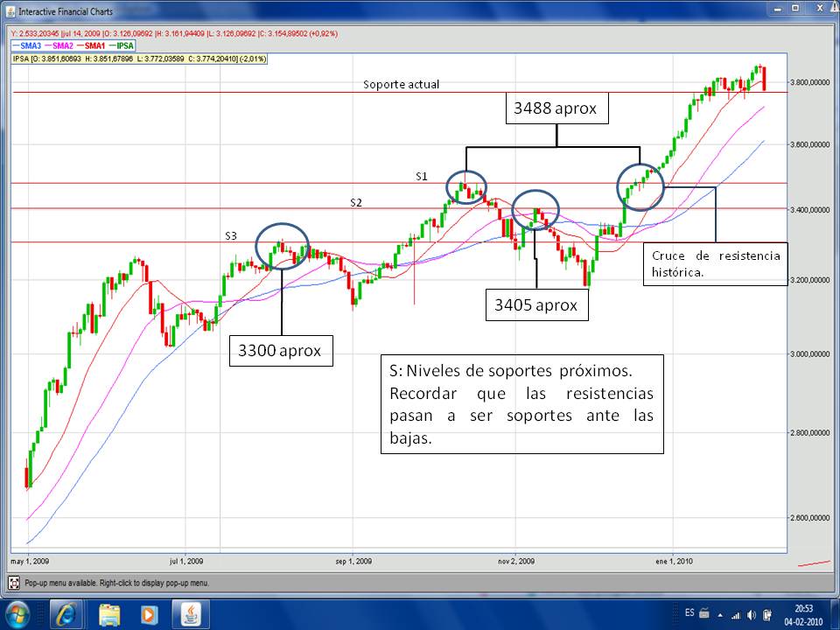Viewport: 840px width, 630px height.
Task: Click the 3.400,00000 price axis label
Action: click(810, 210)
